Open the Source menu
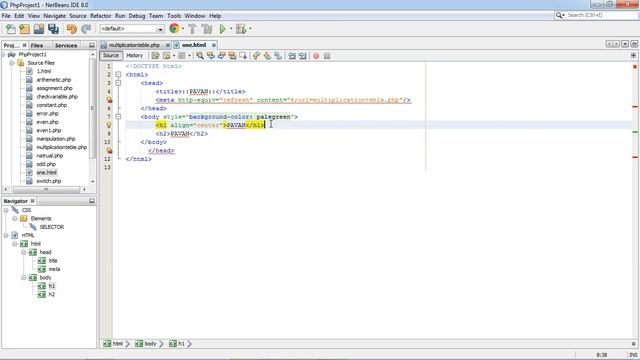The height and width of the screenshot is (360, 640). coord(78,16)
